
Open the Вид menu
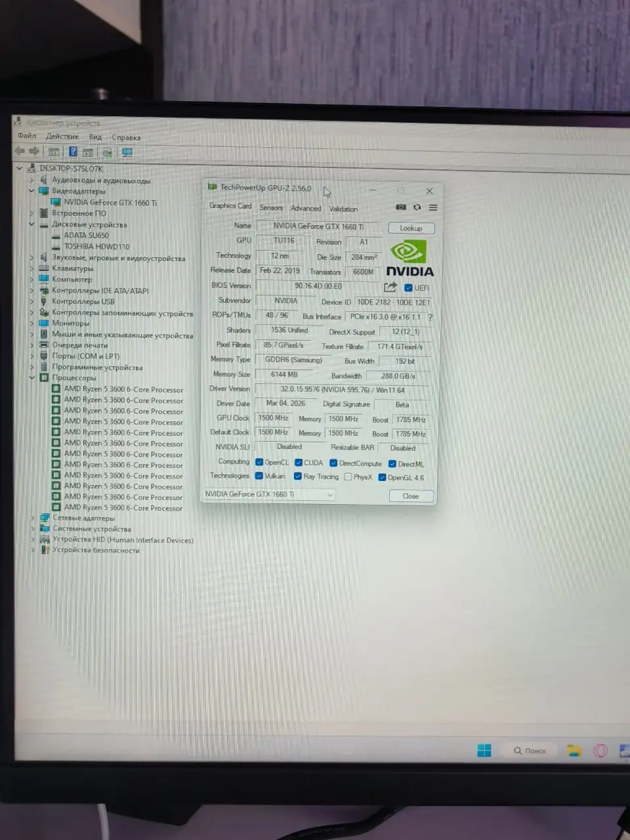(95, 137)
